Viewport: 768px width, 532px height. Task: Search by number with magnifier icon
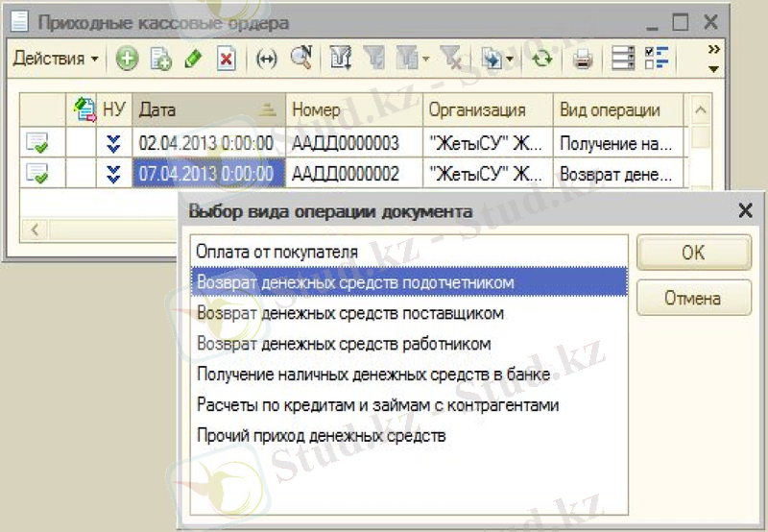tap(301, 59)
